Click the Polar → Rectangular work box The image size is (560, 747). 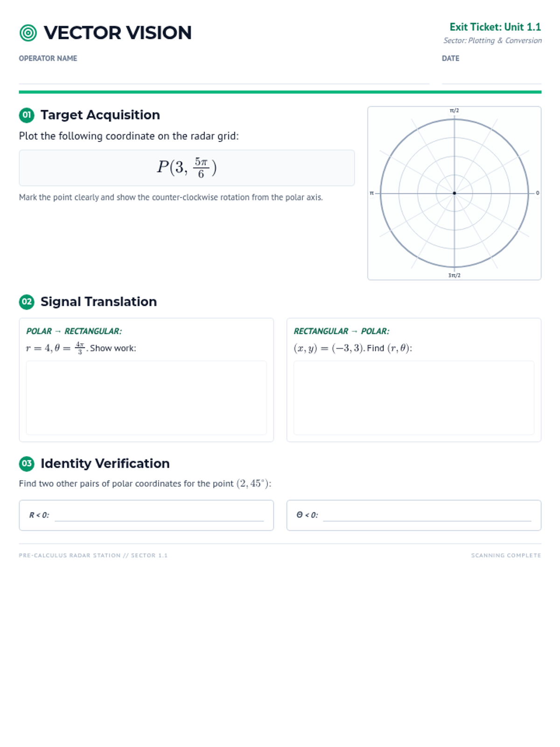point(146,398)
